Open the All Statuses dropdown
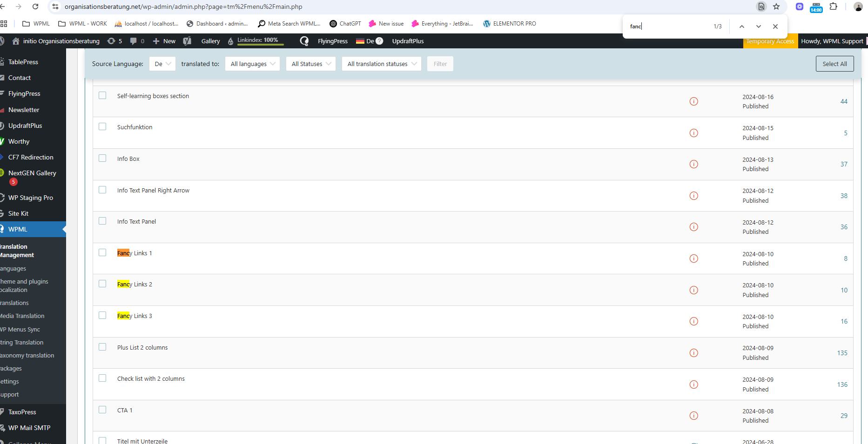The width and height of the screenshot is (868, 444). coord(310,64)
